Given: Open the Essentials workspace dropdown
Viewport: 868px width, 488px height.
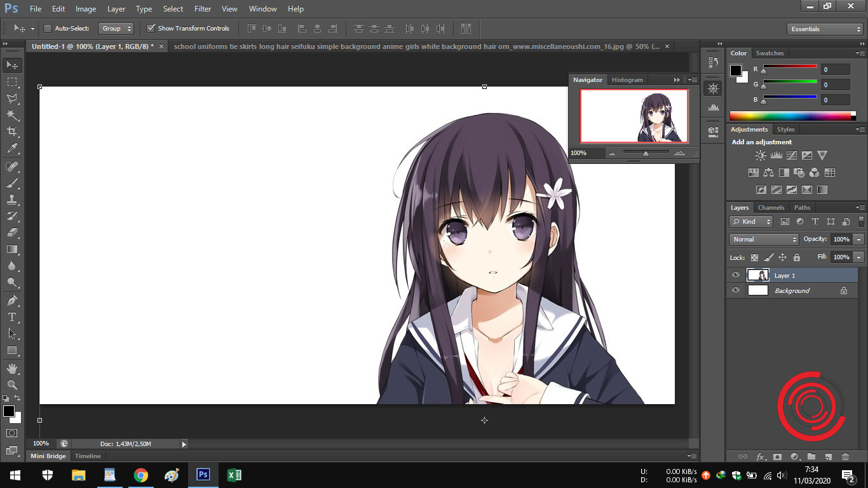Looking at the screenshot, I should (824, 29).
